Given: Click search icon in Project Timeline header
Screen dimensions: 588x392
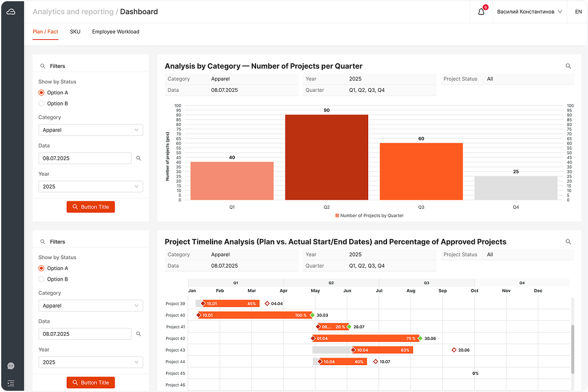Looking at the screenshot, I should 568,242.
